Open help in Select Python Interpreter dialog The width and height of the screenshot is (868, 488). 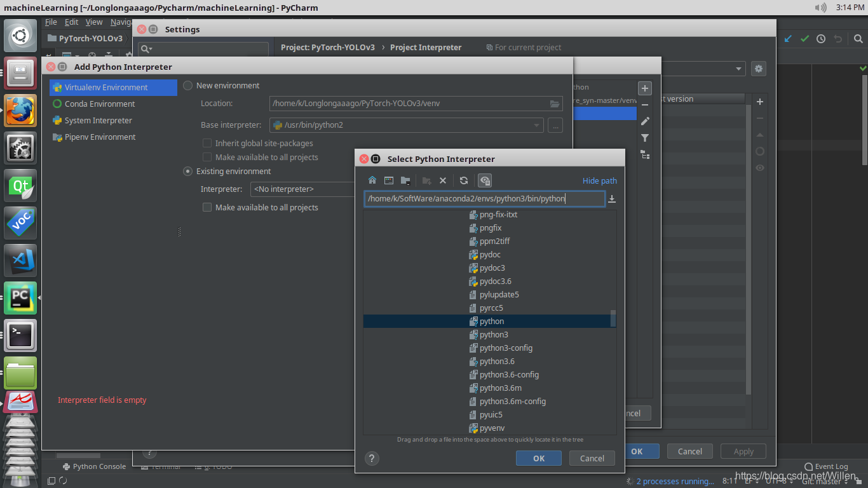[372, 458]
